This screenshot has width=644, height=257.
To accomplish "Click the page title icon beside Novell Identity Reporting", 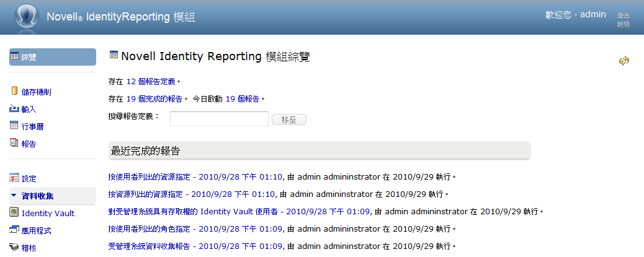I will click(114, 54).
